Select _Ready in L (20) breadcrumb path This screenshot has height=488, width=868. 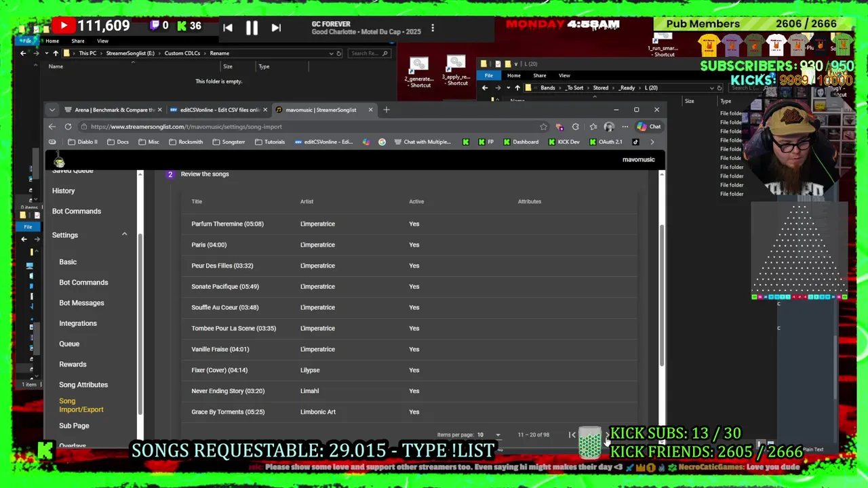click(x=627, y=88)
